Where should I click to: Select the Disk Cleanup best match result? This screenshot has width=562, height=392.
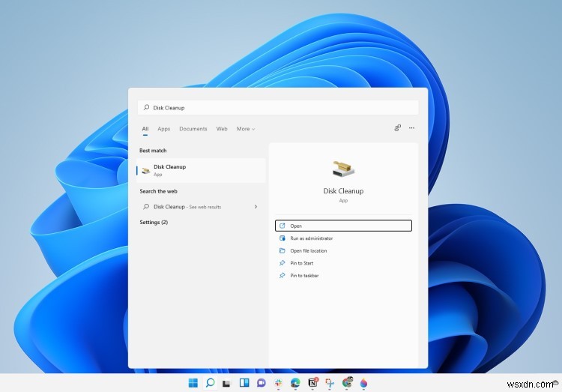201,171
